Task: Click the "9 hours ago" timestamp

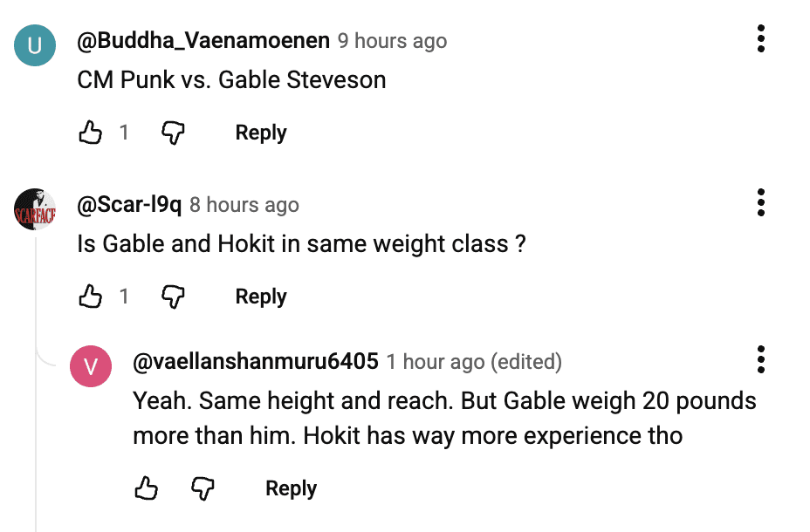Action: pos(392,41)
